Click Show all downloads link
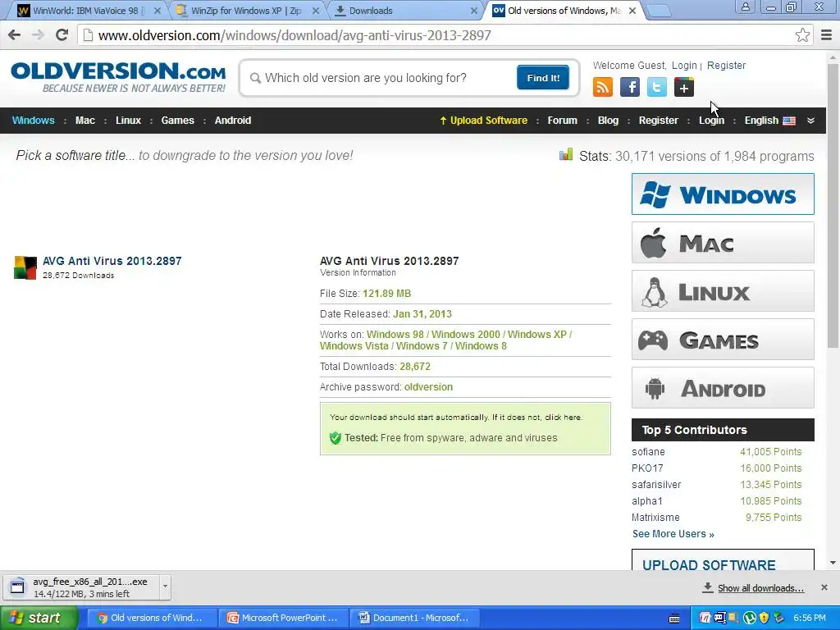This screenshot has height=630, width=840. [760, 588]
